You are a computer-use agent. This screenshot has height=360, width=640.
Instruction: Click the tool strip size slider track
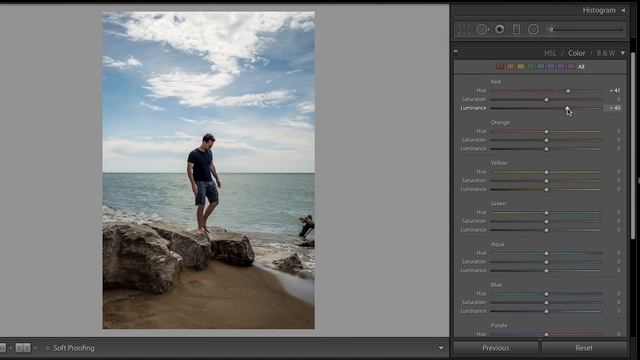tap(588, 29)
